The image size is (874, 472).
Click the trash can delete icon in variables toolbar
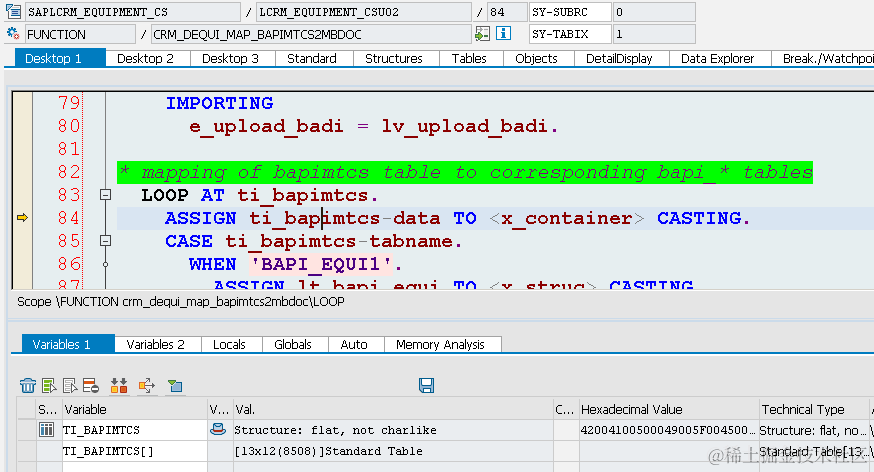[x=27, y=385]
